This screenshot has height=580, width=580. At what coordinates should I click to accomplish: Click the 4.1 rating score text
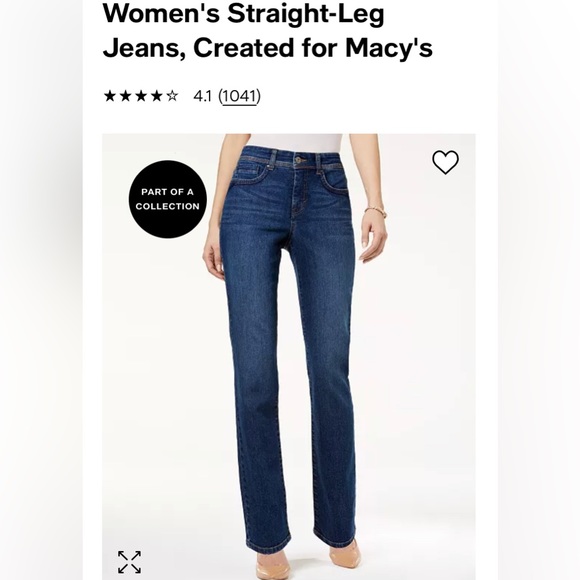[x=202, y=97]
